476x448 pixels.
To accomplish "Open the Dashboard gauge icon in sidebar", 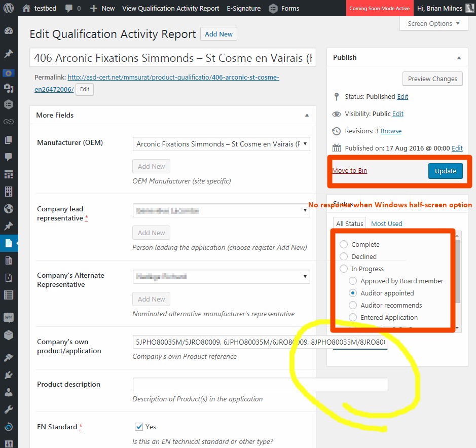I will (9, 30).
